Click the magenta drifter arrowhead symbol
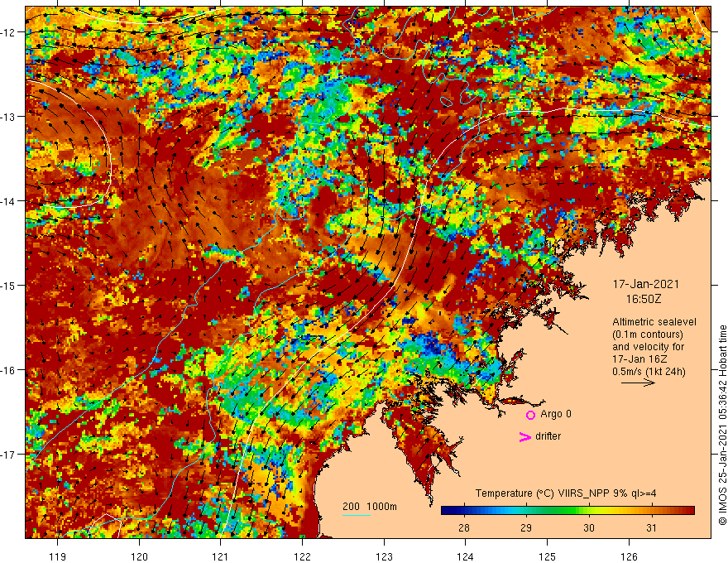 pos(524,436)
